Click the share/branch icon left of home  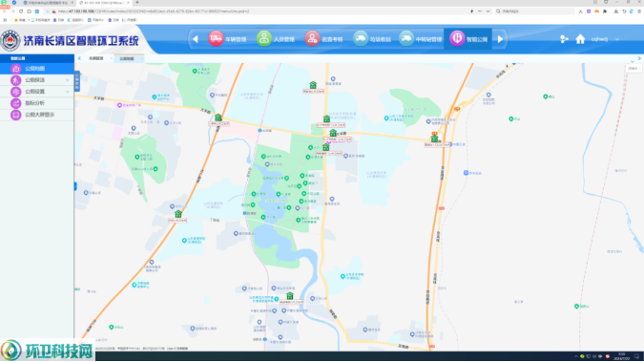tap(564, 39)
